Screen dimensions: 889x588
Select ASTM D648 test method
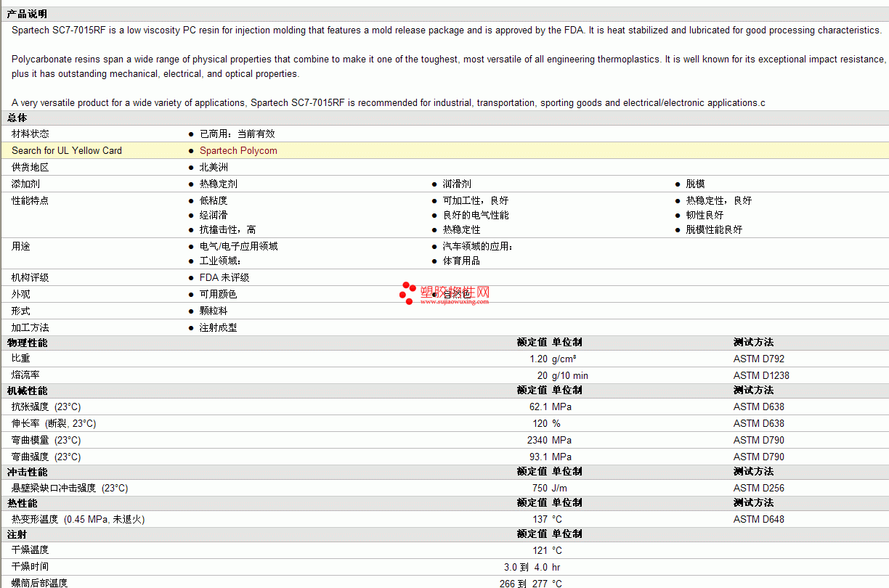pyautogui.click(x=758, y=519)
